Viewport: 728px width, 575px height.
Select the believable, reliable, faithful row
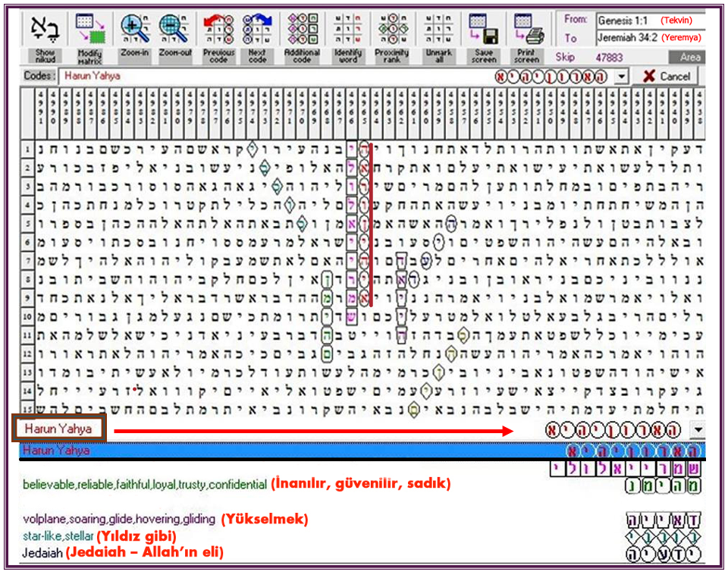362,484
